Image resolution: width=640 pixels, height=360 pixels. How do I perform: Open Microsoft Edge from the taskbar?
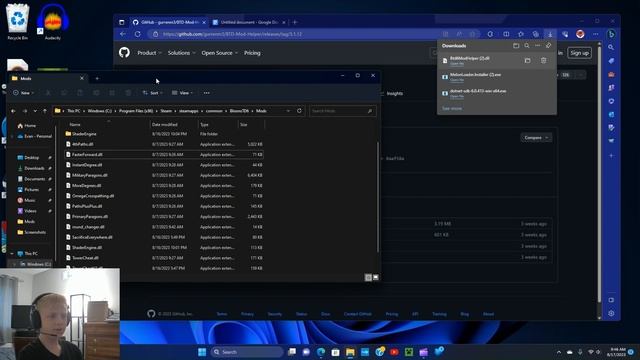pos(321,352)
